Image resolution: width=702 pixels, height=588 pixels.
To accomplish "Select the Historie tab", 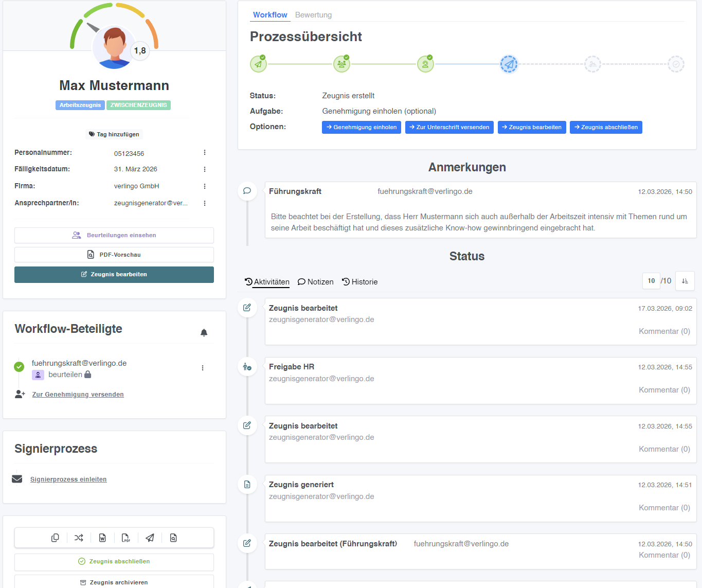I will tap(360, 282).
